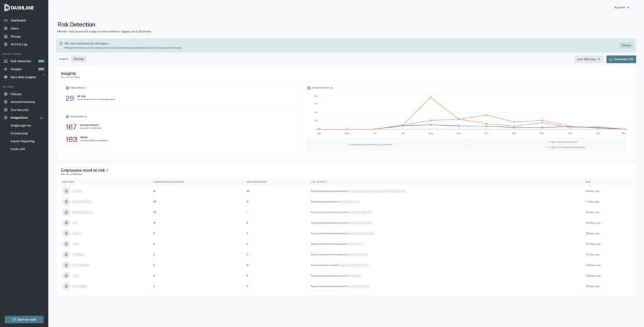Open Users via its sidebar icon

click(x=6, y=28)
